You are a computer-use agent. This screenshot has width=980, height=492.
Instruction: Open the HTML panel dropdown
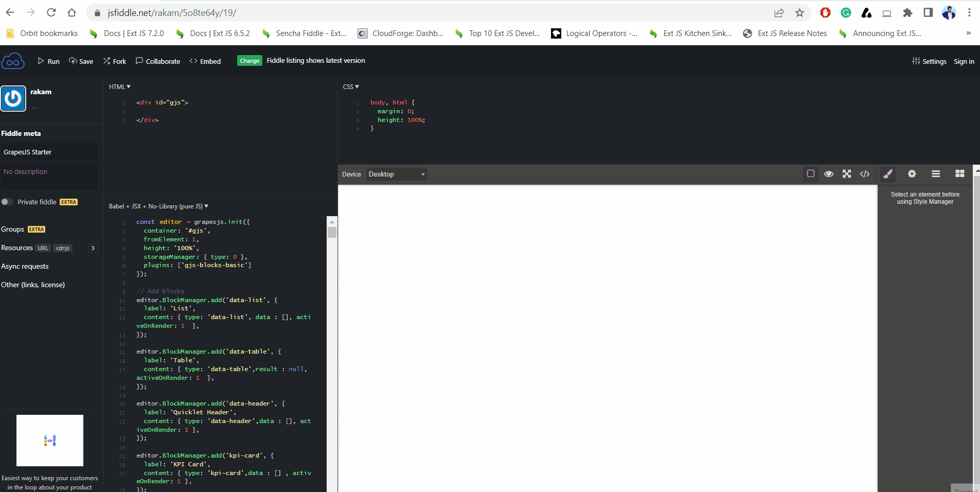click(120, 87)
